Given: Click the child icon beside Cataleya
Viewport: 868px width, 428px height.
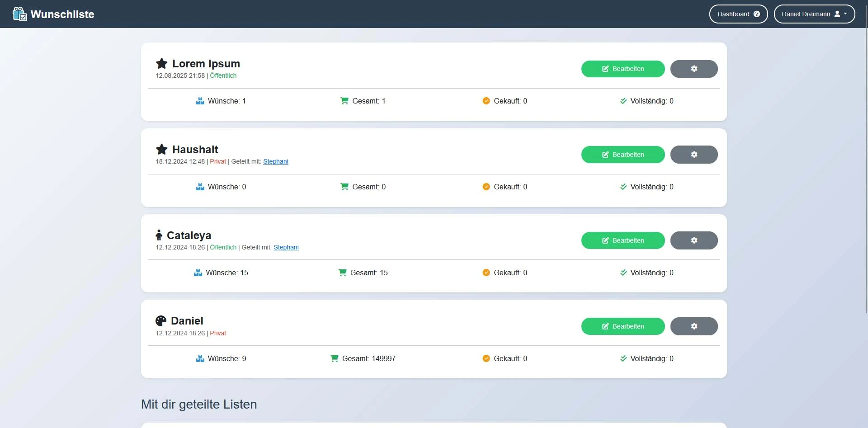Looking at the screenshot, I should tap(159, 235).
